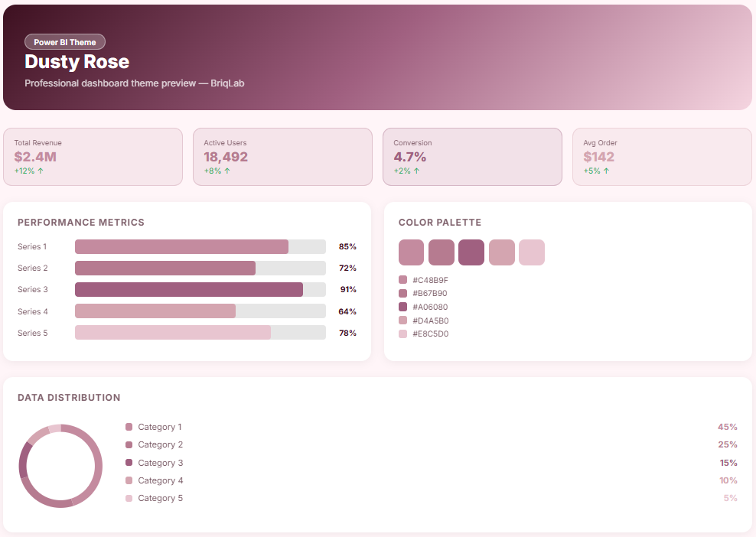The width and height of the screenshot is (756, 537).
Task: Select Category 5 legend marker
Action: tap(129, 499)
